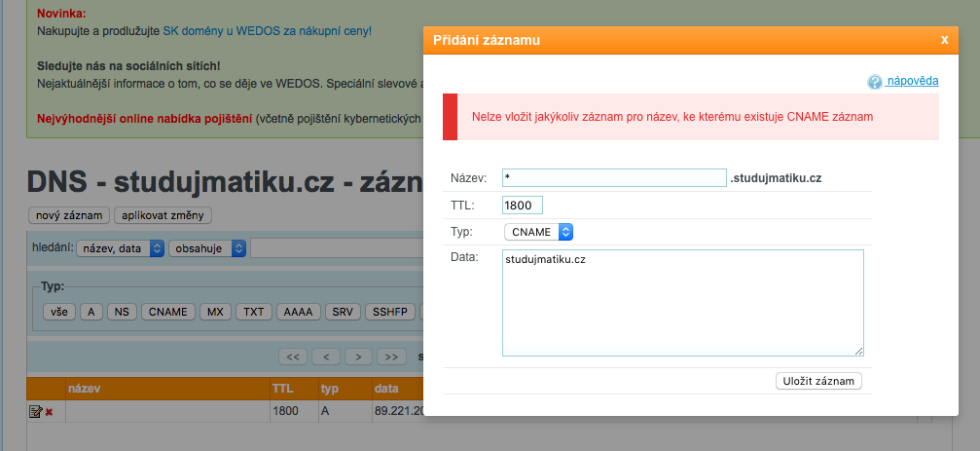Viewport: 980px width, 451px height.
Task: Click the Název input field
Action: click(x=614, y=177)
